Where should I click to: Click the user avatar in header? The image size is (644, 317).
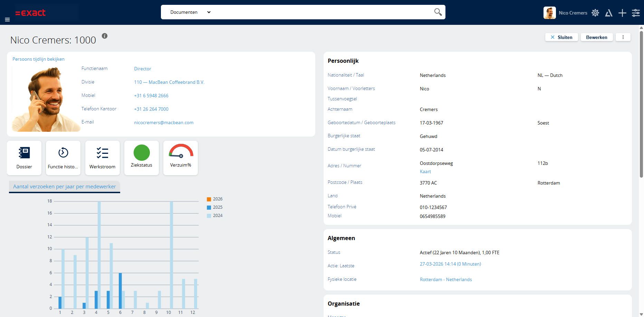(549, 13)
